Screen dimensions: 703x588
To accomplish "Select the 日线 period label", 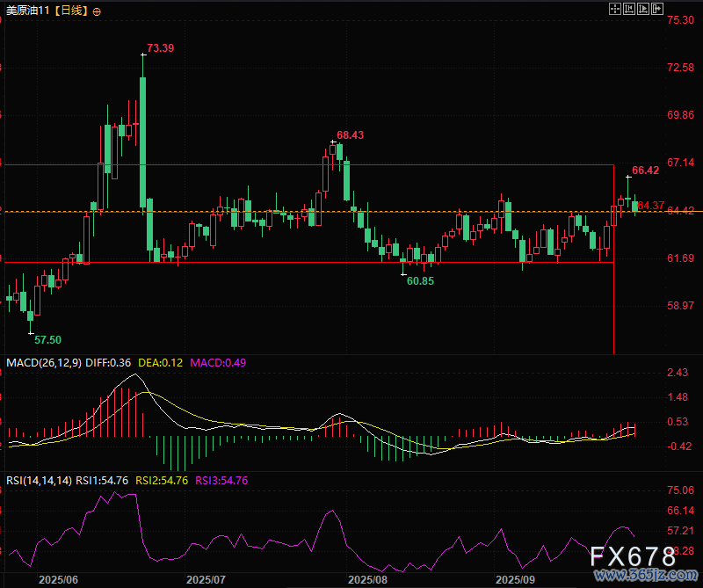I will [x=72, y=11].
